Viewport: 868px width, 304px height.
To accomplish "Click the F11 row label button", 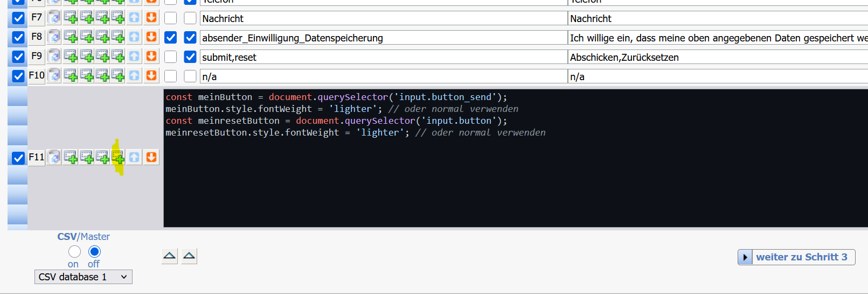I will pos(36,157).
